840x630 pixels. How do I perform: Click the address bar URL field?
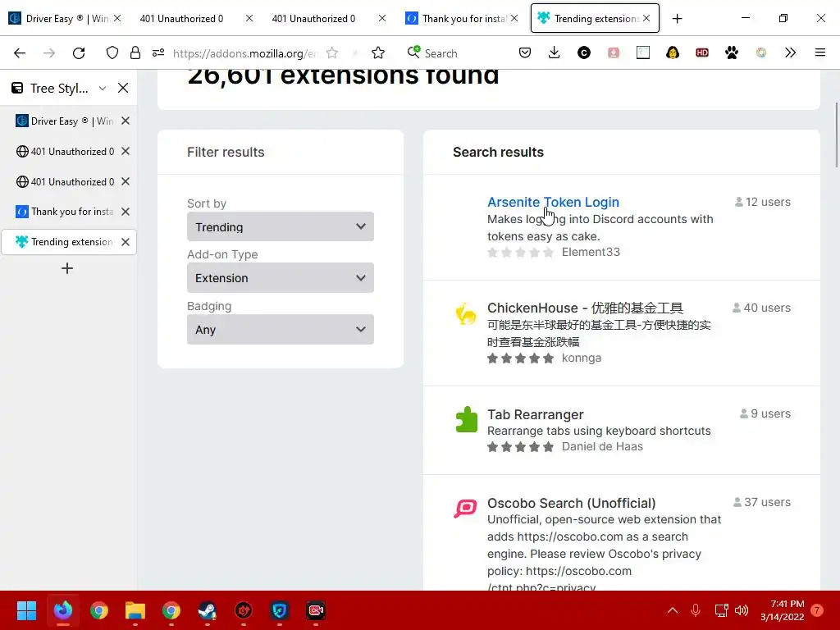pyautogui.click(x=245, y=53)
